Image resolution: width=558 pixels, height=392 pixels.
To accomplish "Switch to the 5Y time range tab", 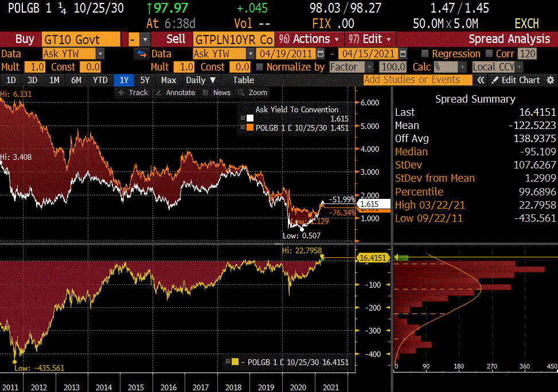I will tap(145, 80).
